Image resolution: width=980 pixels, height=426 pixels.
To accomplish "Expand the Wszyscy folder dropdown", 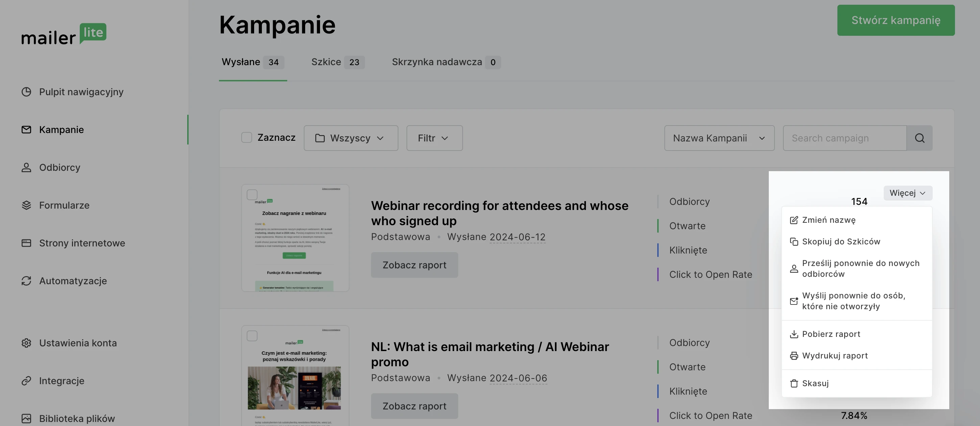I will click(350, 138).
